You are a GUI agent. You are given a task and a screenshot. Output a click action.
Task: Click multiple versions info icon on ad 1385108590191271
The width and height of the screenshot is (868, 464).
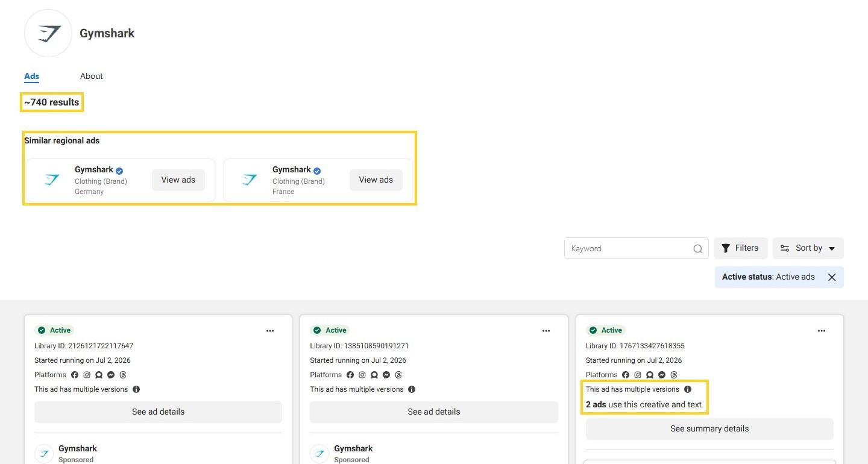pos(412,389)
